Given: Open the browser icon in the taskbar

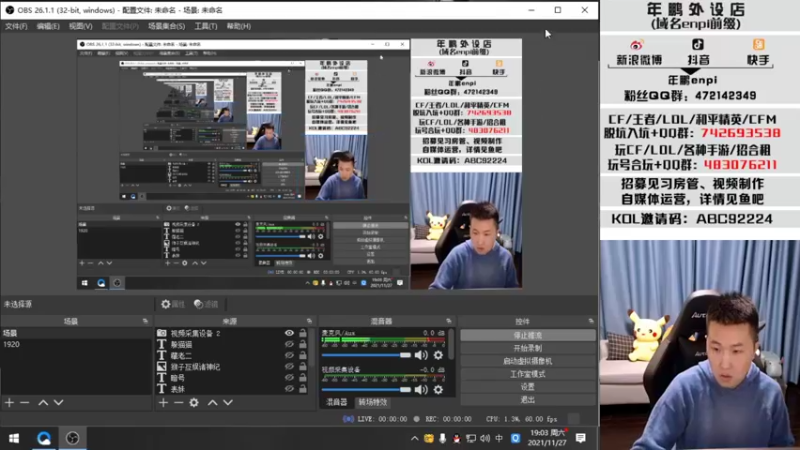Looking at the screenshot, I should tap(44, 438).
